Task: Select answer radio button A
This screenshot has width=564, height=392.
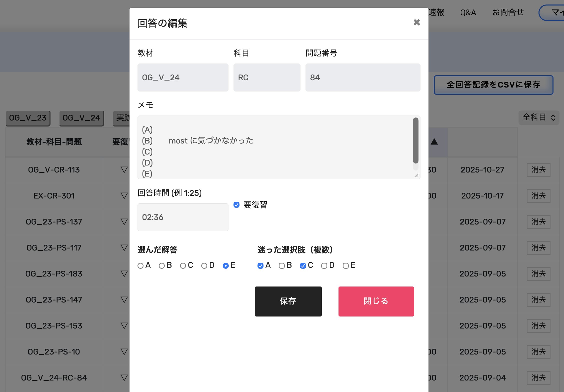Action: (140, 266)
